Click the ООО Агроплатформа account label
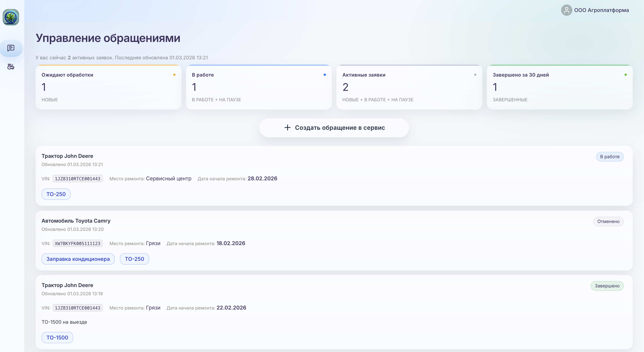Image resolution: width=644 pixels, height=352 pixels. [601, 10]
